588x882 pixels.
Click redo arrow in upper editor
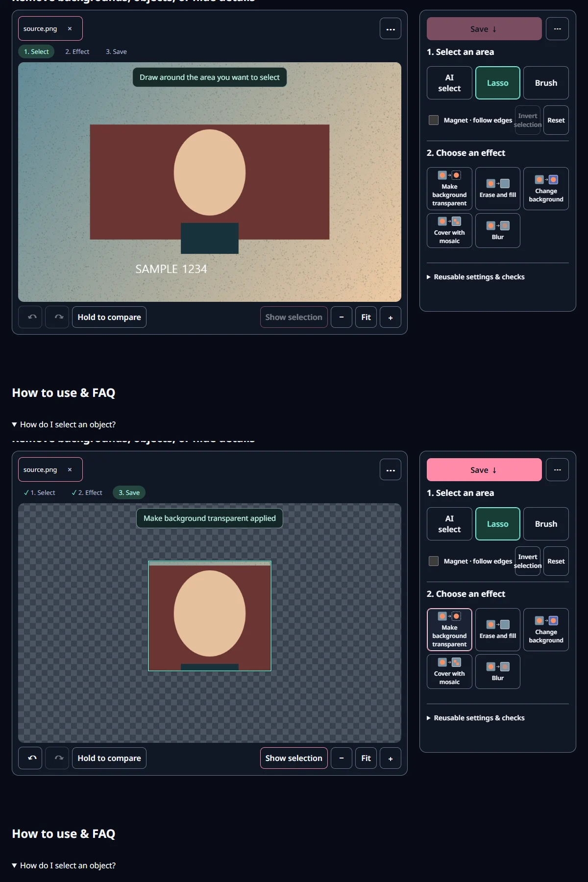click(x=57, y=317)
